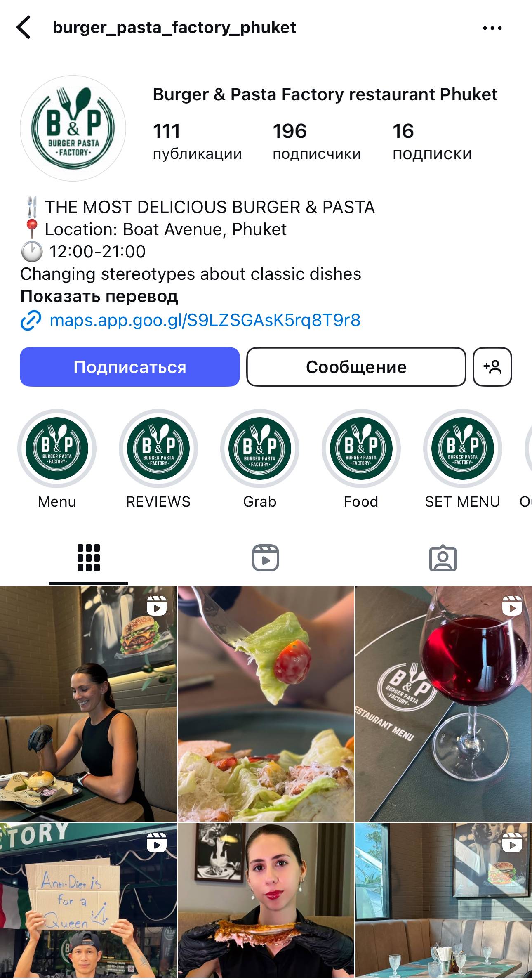View the 16 подписки list
Image resolution: width=532 pixels, height=980 pixels.
[x=432, y=142]
